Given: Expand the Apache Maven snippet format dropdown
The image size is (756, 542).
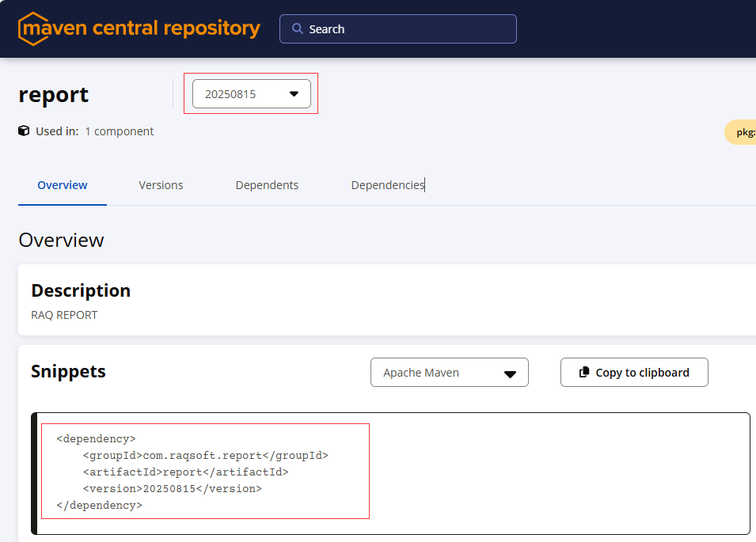Looking at the screenshot, I should point(449,373).
